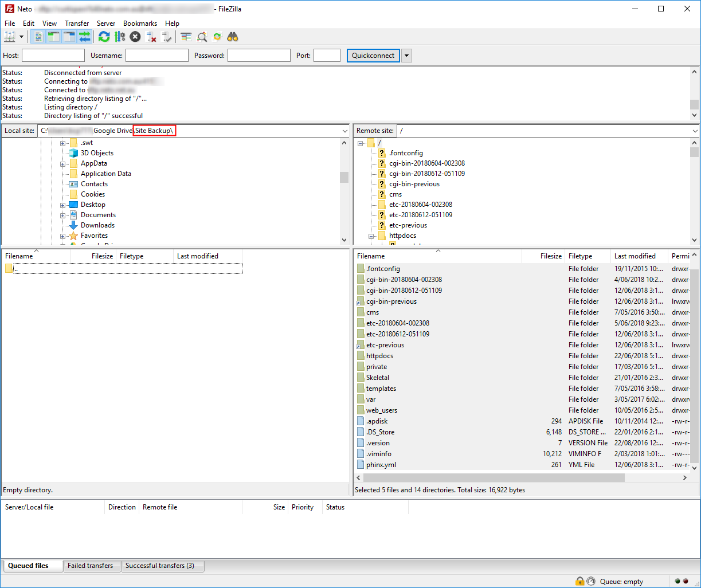Open the Quickconnect history dropdown
Screen dimensions: 701x588
(x=406, y=56)
